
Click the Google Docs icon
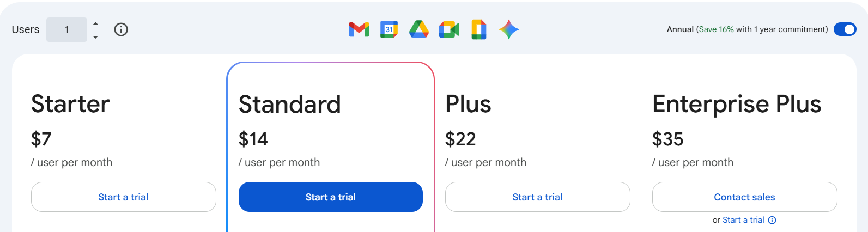pos(479,29)
